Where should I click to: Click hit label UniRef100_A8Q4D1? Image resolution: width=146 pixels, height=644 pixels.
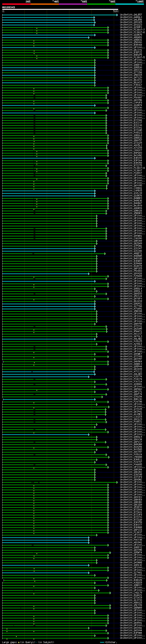[131, 37]
